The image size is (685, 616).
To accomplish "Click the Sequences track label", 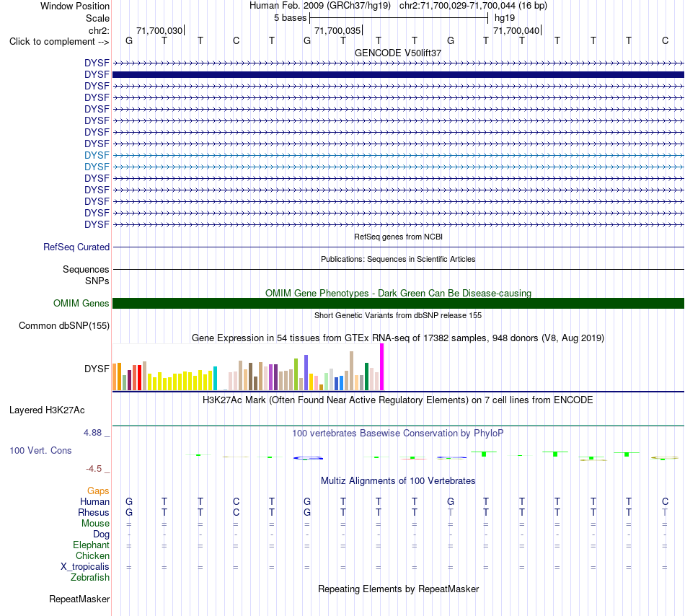I will tap(86, 269).
